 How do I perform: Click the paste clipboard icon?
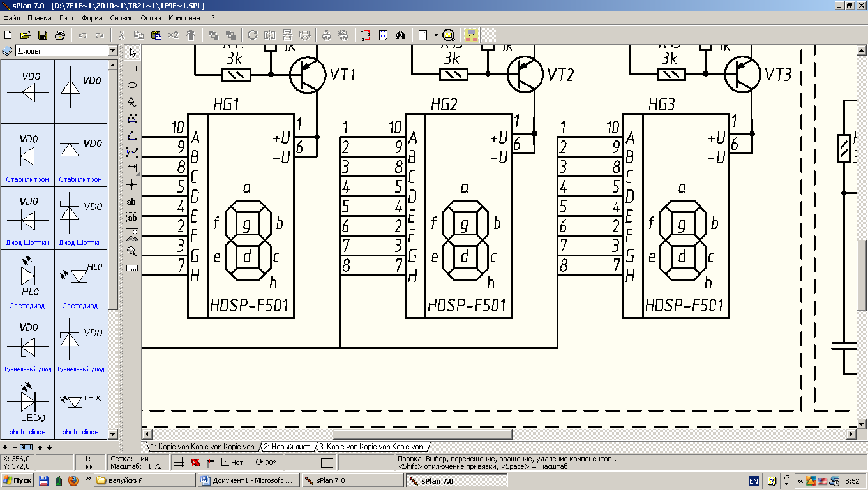click(x=156, y=35)
